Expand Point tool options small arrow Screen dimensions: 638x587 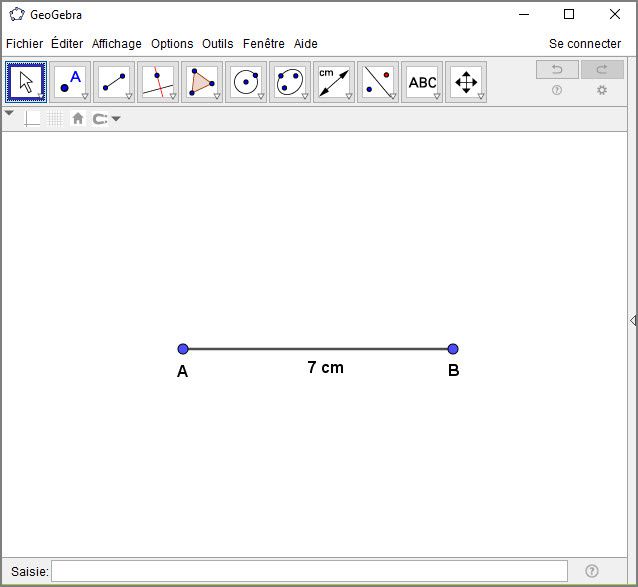click(85, 96)
